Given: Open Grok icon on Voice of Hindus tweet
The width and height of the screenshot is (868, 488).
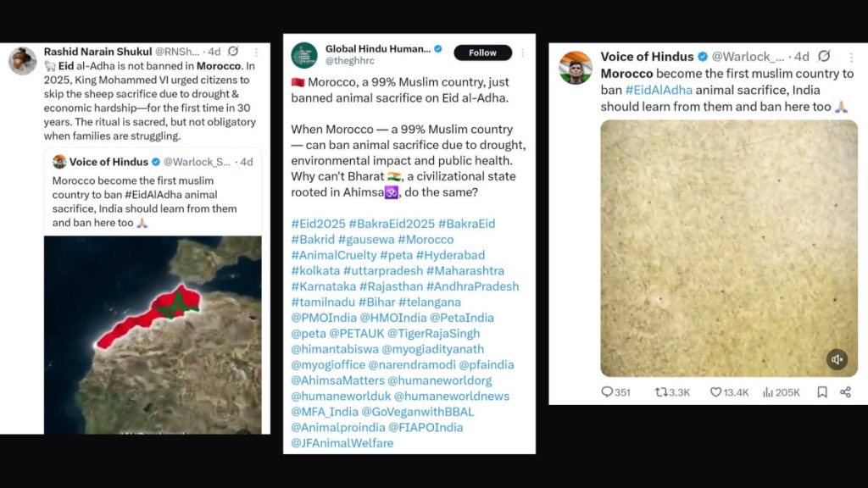Looking at the screenshot, I should tap(824, 56).
